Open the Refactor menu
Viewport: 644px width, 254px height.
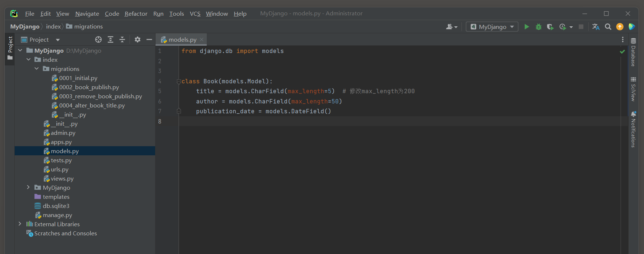[x=136, y=14]
